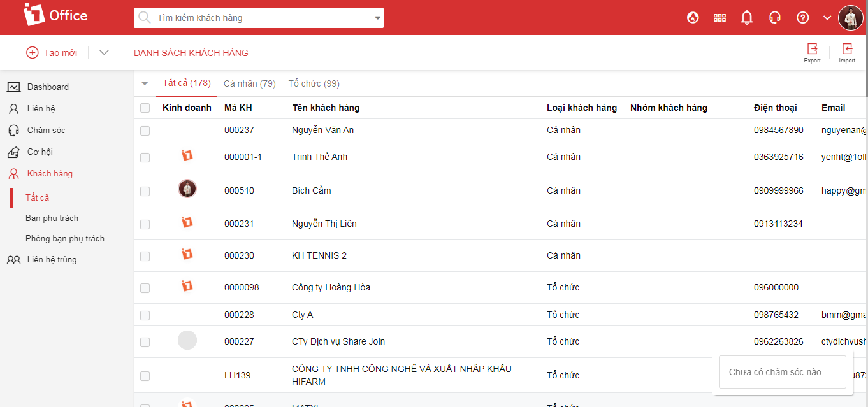Tick the checkbox for Bích Cầm row
Viewport: 868px width, 407px height.
point(145,191)
